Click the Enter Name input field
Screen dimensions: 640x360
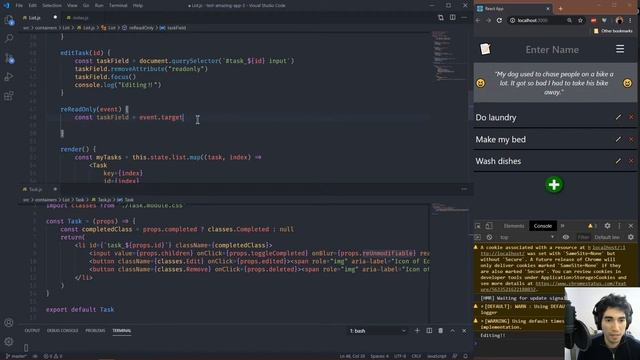tap(552, 49)
